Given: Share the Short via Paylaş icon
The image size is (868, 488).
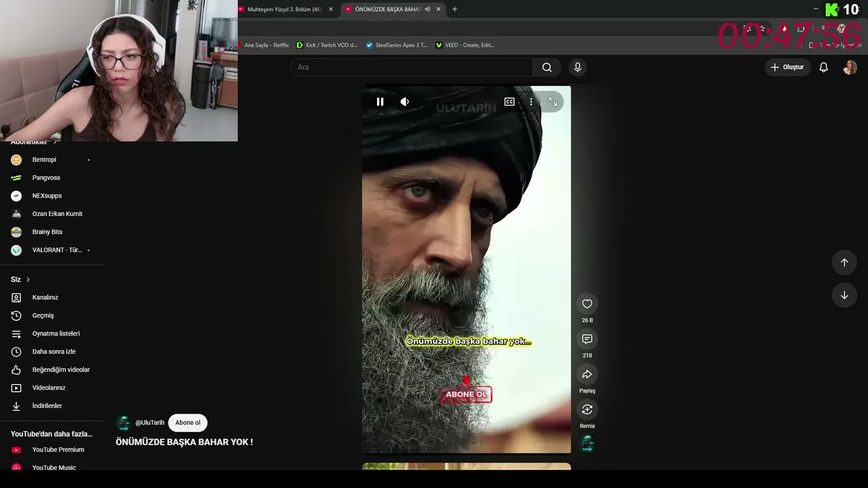Looking at the screenshot, I should click(587, 374).
